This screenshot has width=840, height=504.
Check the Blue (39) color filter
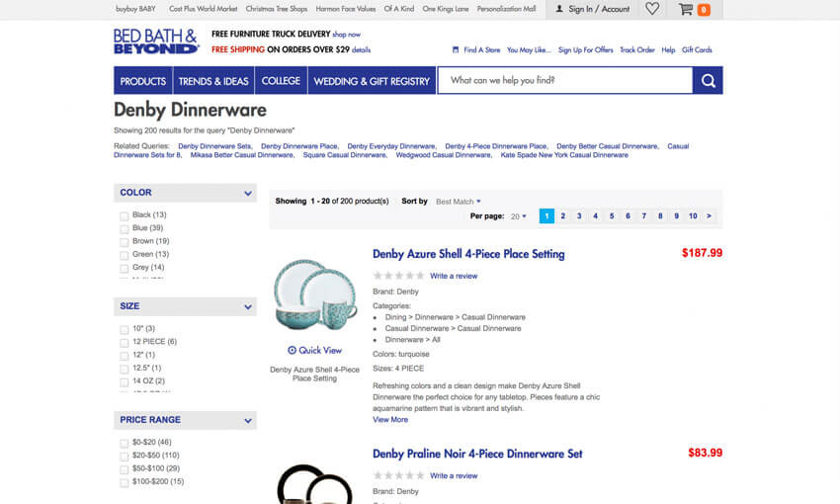125,228
